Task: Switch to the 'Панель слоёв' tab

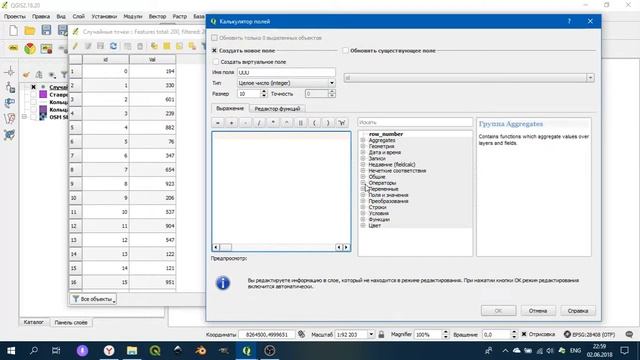Action: tap(71, 322)
